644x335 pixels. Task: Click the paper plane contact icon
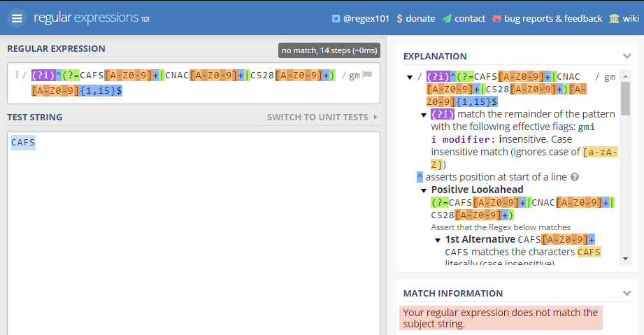[447, 19]
